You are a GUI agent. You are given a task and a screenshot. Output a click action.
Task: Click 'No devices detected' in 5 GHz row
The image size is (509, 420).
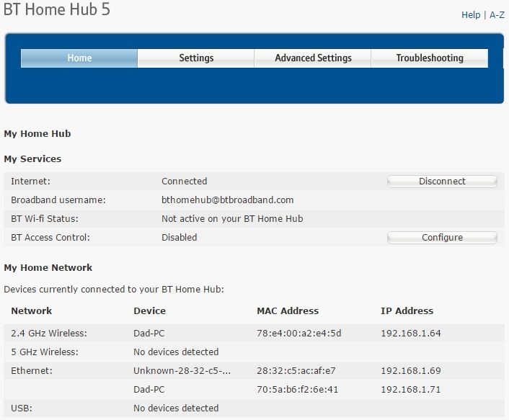[x=176, y=352]
